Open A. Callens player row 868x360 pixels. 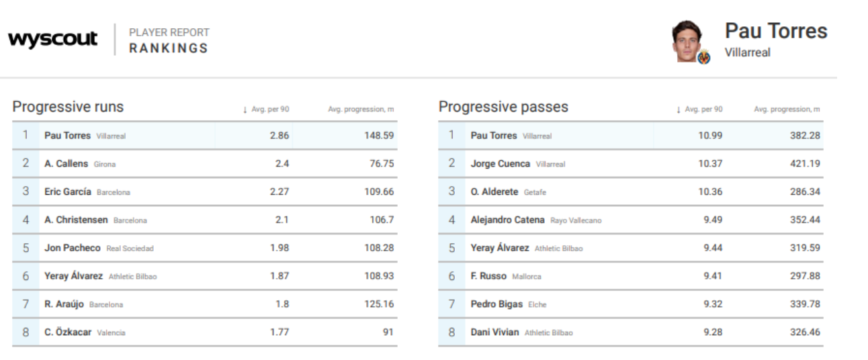click(x=205, y=164)
